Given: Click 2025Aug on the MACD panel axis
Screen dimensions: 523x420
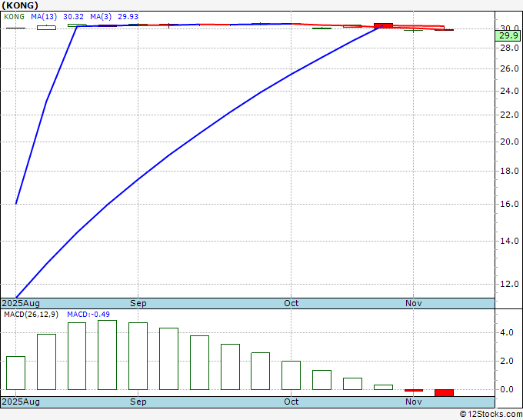Looking at the screenshot, I should (21, 402).
